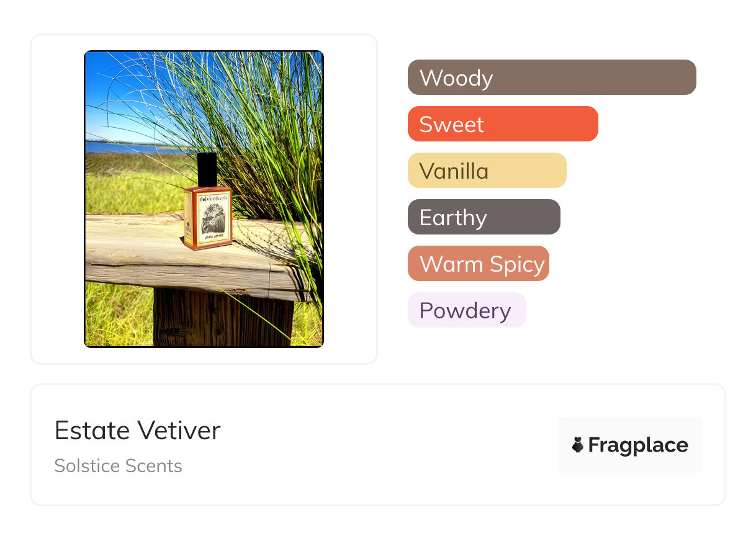Click the perfume bottle in the photo
The image size is (756, 536).
[208, 217]
